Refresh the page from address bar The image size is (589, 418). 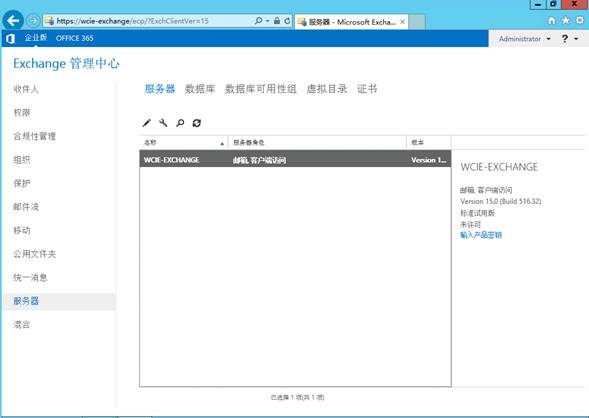(x=287, y=21)
